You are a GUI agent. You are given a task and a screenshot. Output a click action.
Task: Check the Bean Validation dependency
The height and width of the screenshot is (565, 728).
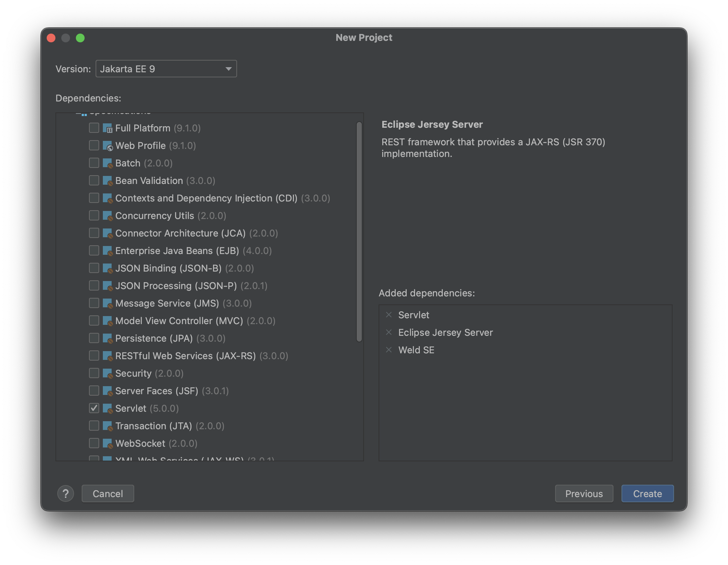tap(94, 180)
